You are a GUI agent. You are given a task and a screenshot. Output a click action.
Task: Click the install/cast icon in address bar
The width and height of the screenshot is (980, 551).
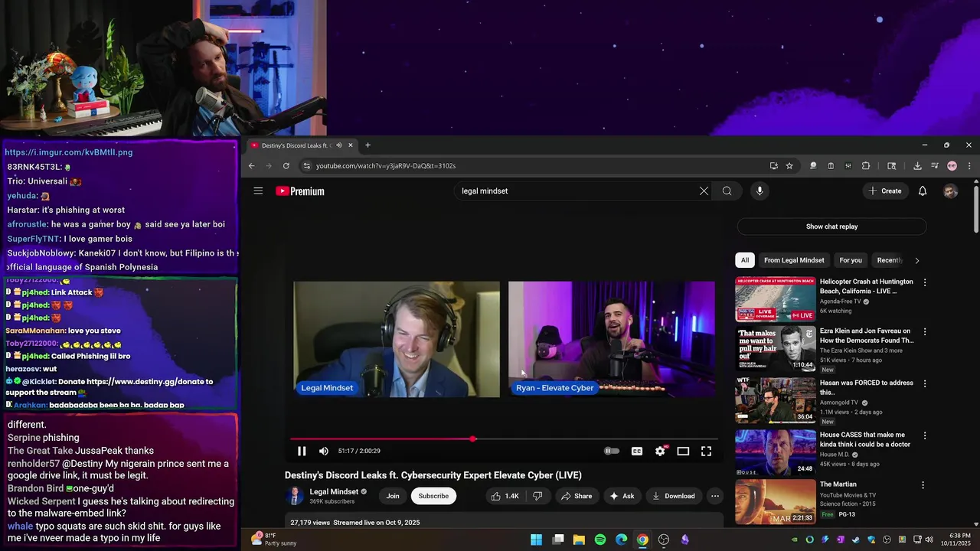coord(774,166)
